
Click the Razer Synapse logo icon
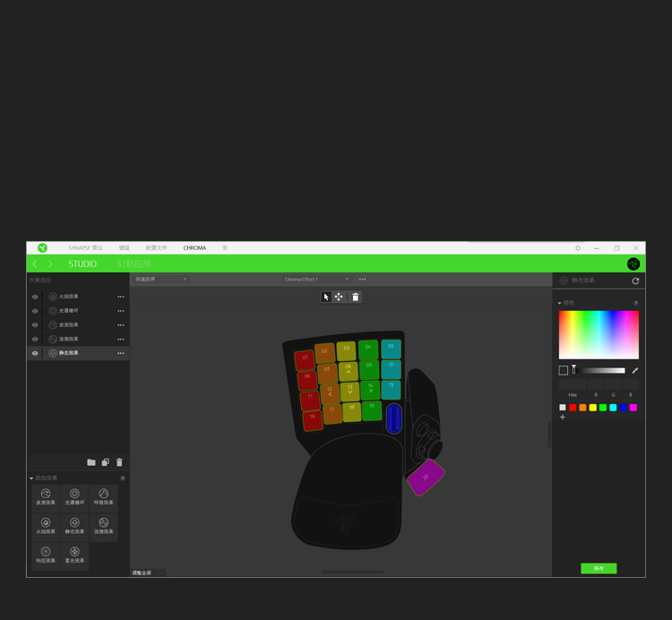(x=42, y=247)
